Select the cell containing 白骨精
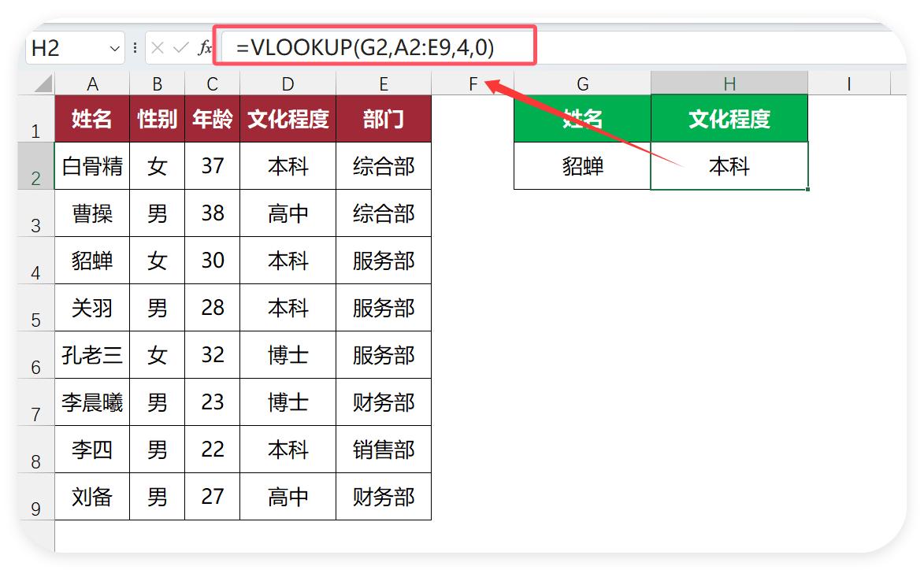924x570 pixels. pos(92,166)
